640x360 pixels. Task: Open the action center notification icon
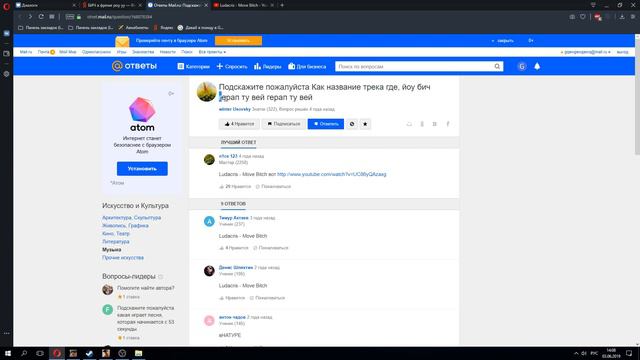[x=629, y=353]
